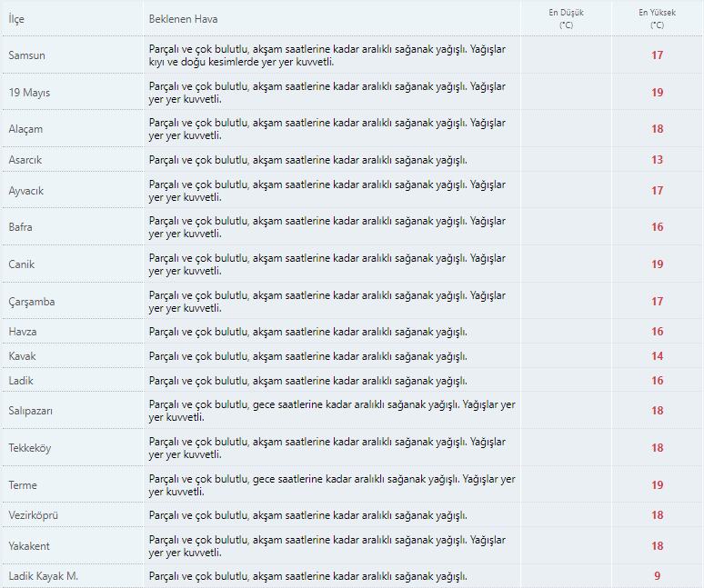This screenshot has width=704, height=588.
Task: Click Tekkeköy's highest temperature 18
Action: tap(658, 448)
